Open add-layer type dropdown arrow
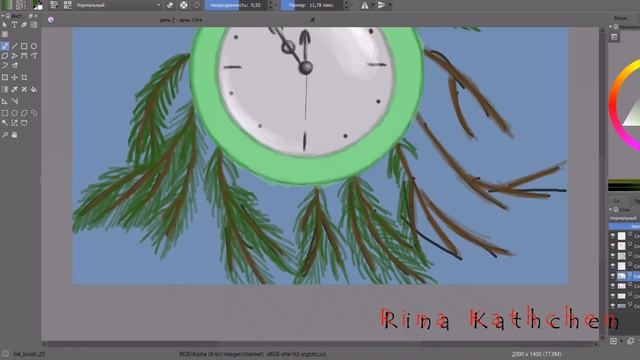This screenshot has height=360, width=640. coord(621,341)
